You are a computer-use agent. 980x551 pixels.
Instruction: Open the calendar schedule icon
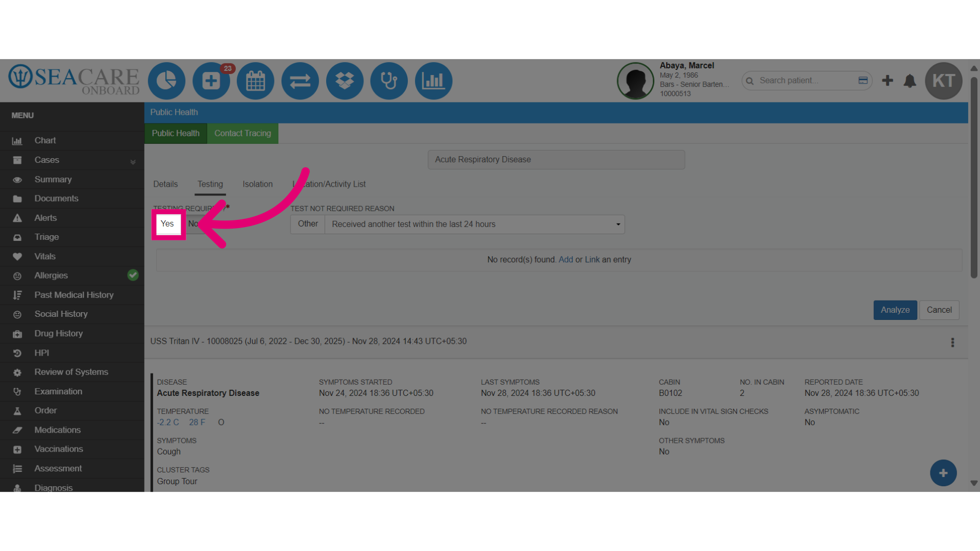[256, 81]
